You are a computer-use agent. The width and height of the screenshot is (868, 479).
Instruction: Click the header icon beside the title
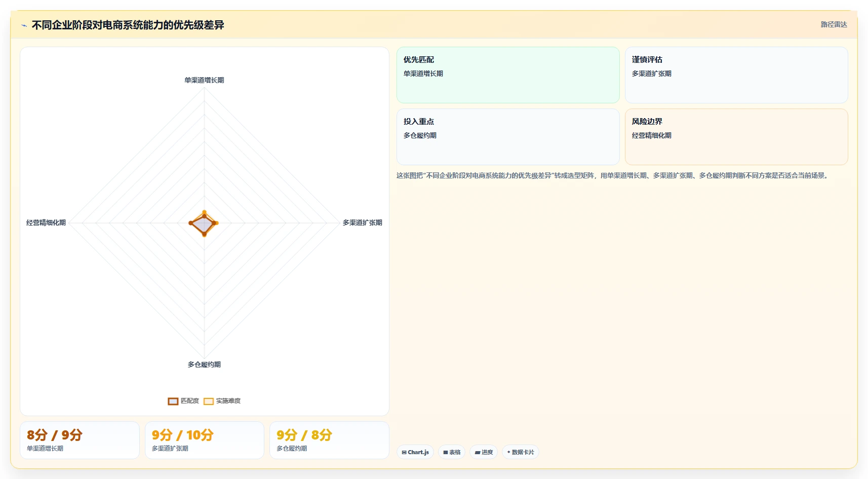coord(24,25)
